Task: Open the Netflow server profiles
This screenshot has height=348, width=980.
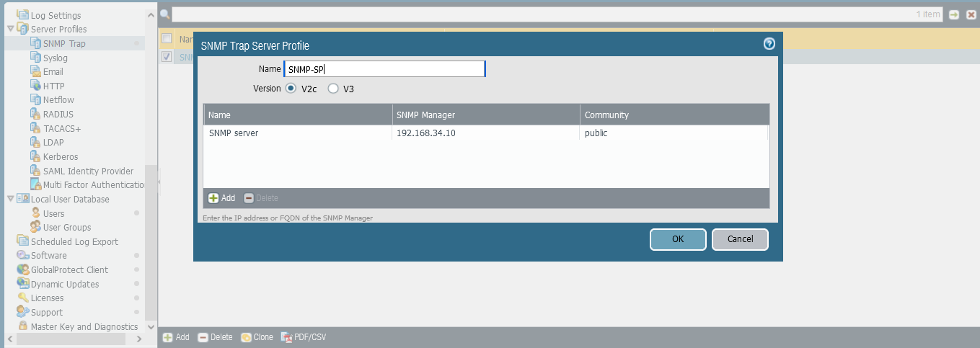Action: point(58,99)
